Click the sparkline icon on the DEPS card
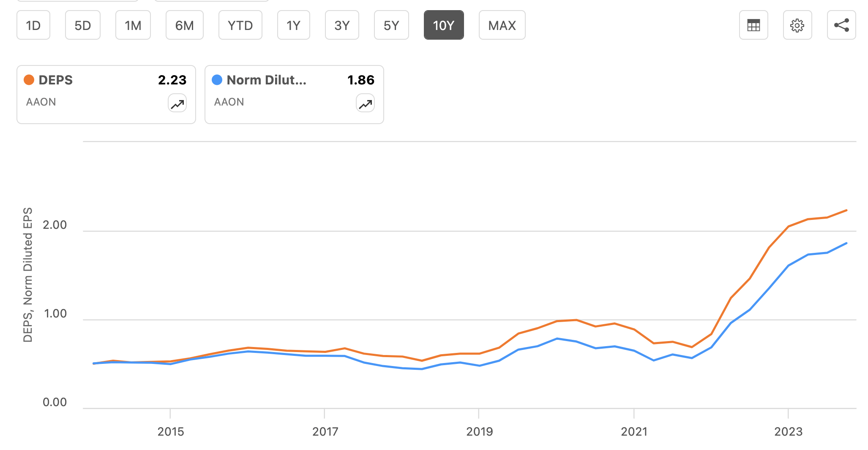 pos(177,103)
